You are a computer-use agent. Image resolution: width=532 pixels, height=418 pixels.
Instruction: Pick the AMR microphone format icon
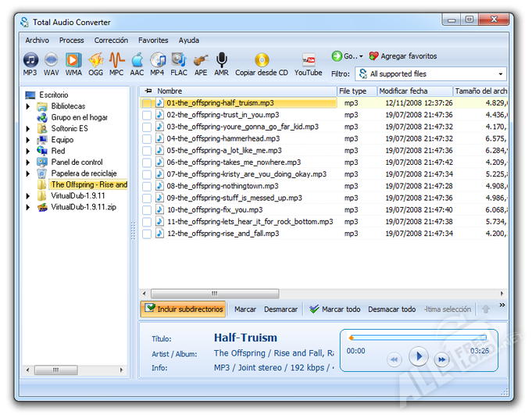tap(222, 60)
